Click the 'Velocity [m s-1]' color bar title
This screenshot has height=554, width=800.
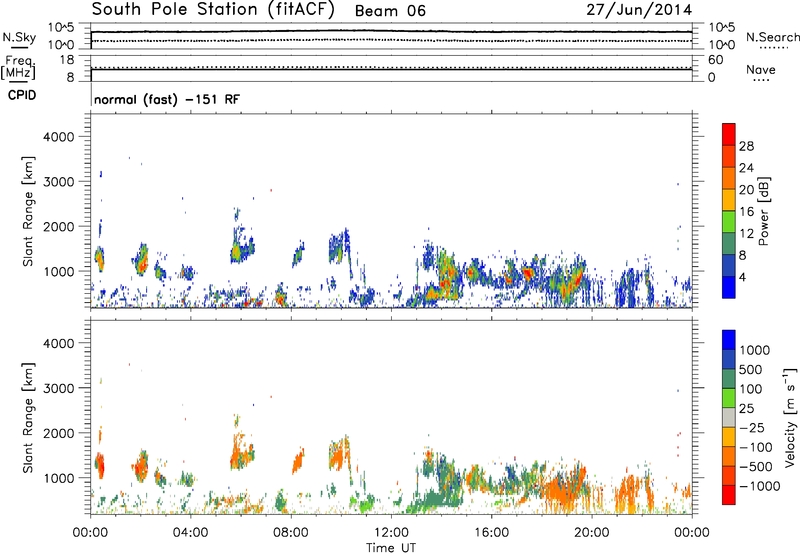coord(790,417)
